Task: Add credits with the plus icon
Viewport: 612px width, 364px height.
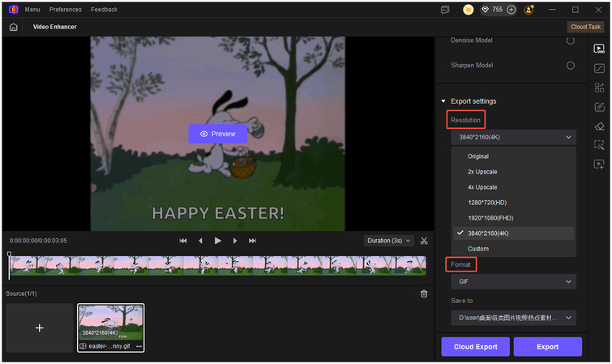Action: pyautogui.click(x=511, y=10)
